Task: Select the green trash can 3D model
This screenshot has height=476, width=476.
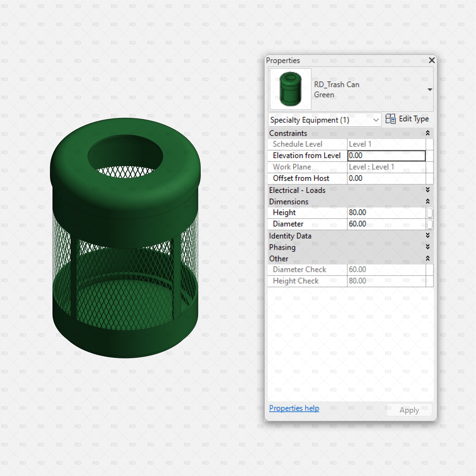Action: click(125, 238)
